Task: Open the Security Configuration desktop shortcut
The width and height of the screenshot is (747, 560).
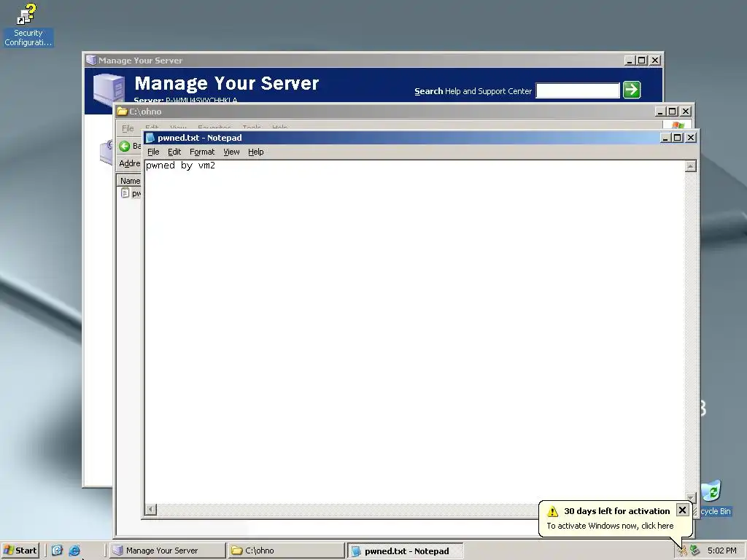Action: [28, 25]
